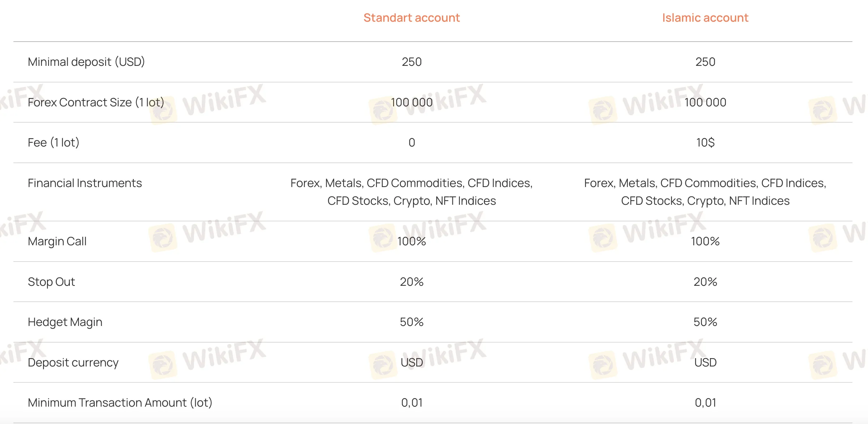Click the Standart account Hedget Magin 50% value
This screenshot has width=868, height=424.
(x=412, y=322)
